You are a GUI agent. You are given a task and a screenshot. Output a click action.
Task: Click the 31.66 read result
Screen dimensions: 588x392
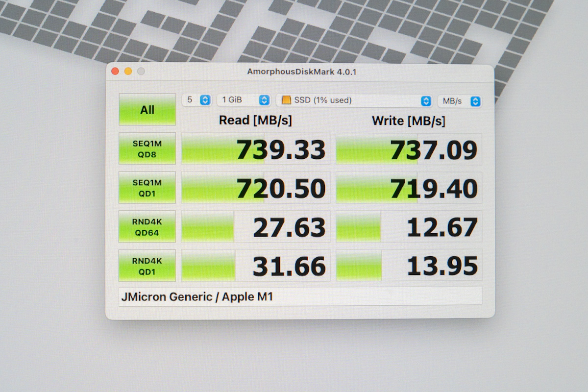(x=256, y=266)
